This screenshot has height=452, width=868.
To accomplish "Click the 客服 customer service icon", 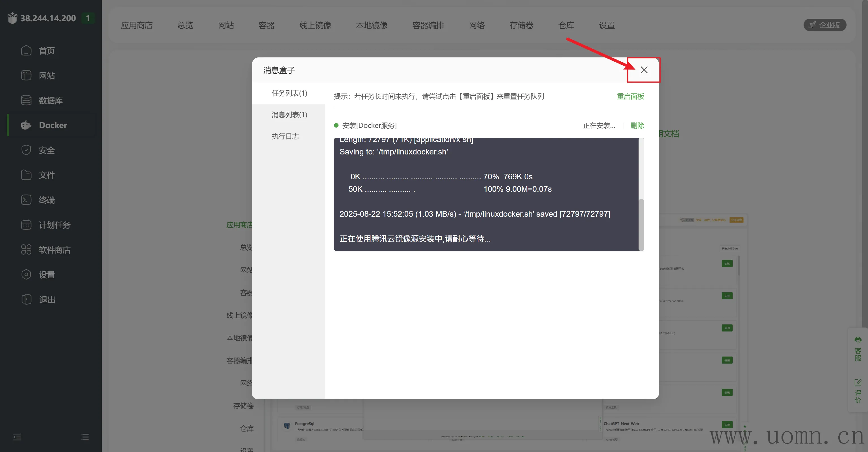I will pos(858,340).
